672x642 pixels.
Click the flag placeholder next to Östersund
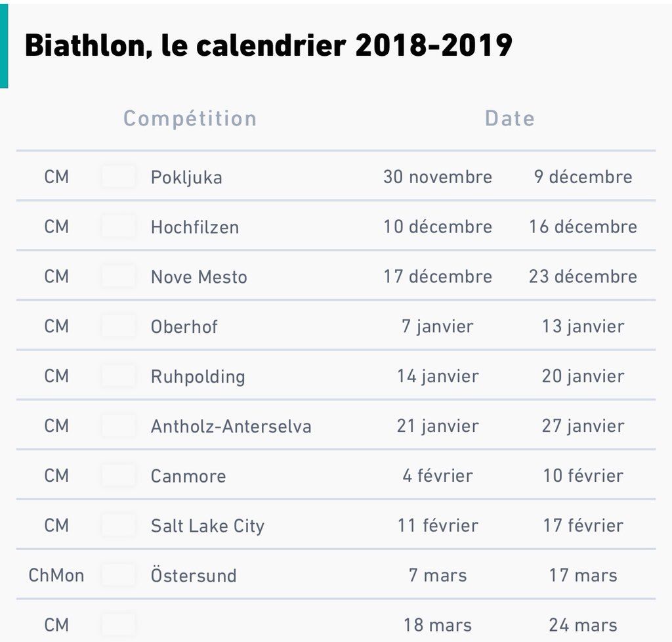pos(119,575)
